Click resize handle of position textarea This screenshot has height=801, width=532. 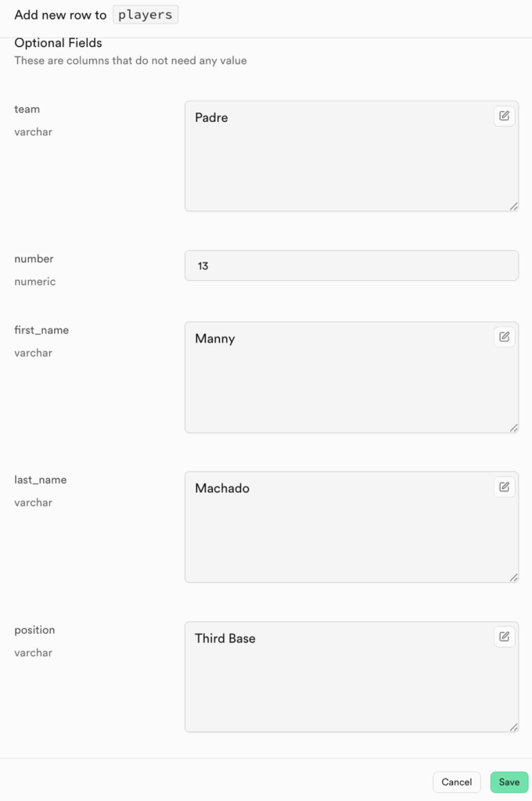click(513, 727)
